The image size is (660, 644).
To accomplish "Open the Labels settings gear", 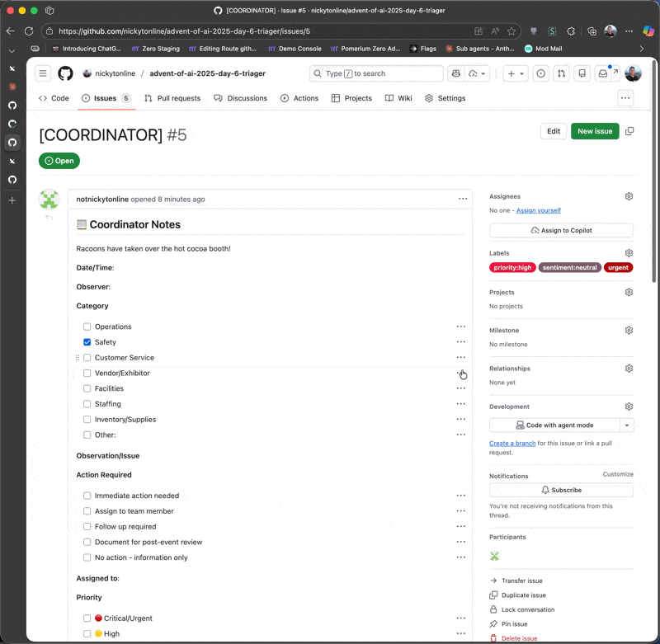I will (x=629, y=252).
